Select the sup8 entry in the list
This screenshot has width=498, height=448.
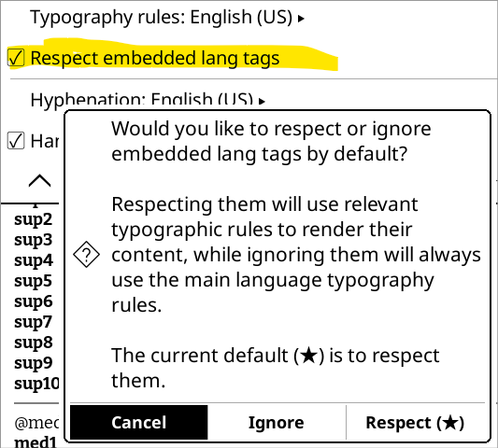[33, 343]
